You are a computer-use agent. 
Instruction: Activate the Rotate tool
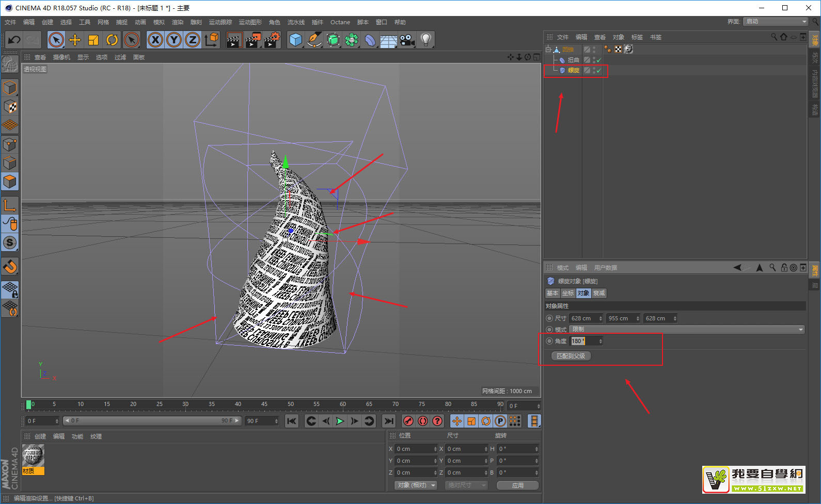(112, 40)
